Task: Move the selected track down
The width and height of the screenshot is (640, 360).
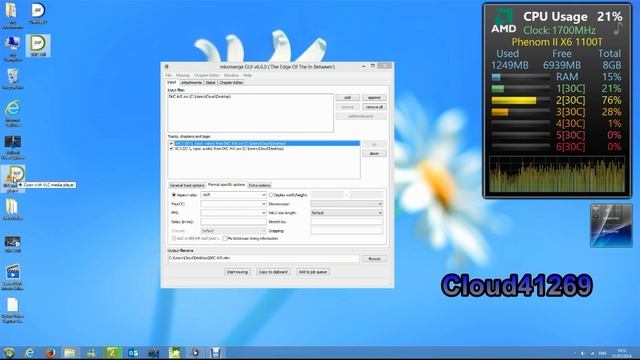Action: pyautogui.click(x=374, y=153)
